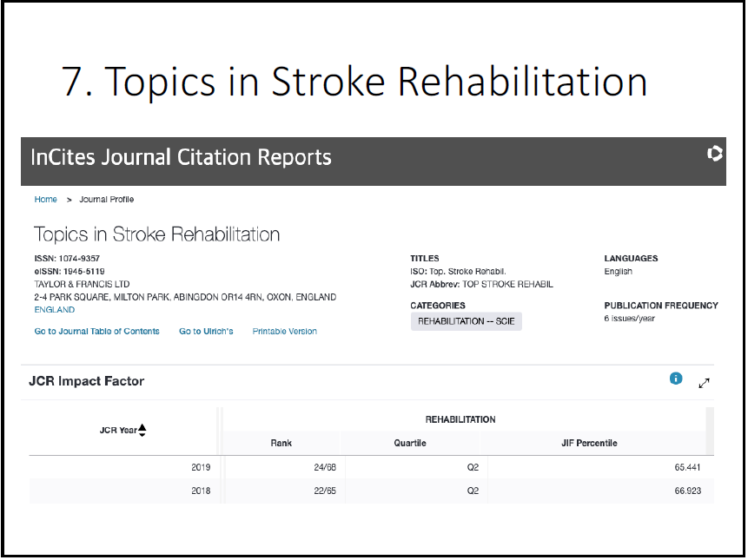The height and width of the screenshot is (560, 748).
Task: Select the REHABILITATION -- SCIE category tag
Action: pyautogui.click(x=466, y=321)
